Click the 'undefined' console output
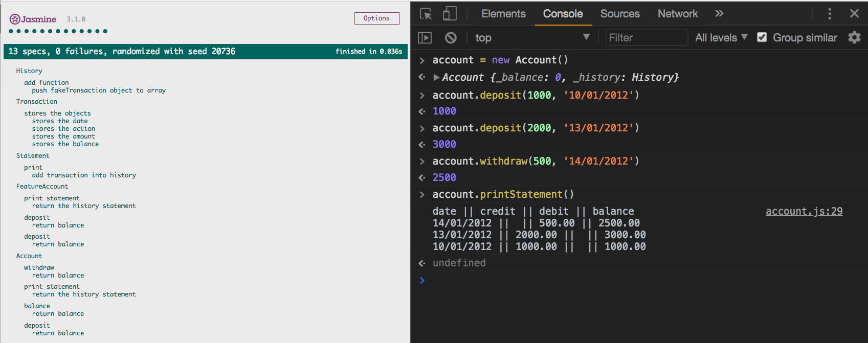 coord(459,263)
